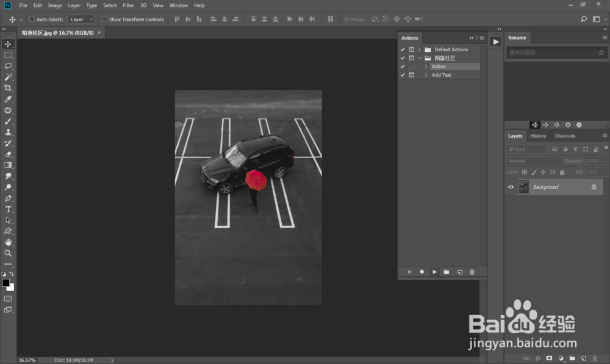The width and height of the screenshot is (610, 364).
Task: Click the Actions panel delete trash icon
Action: click(x=472, y=272)
